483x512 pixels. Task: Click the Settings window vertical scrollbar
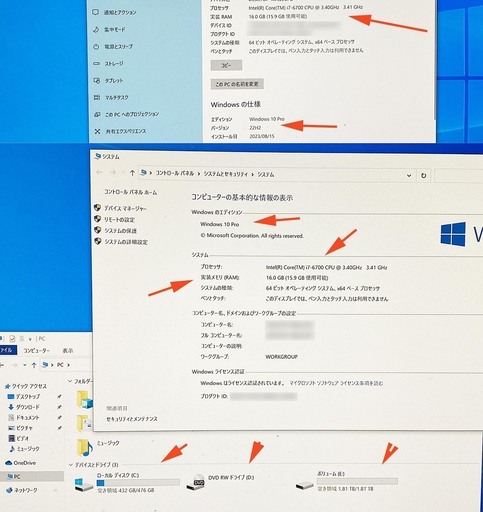pyautogui.click(x=434, y=60)
